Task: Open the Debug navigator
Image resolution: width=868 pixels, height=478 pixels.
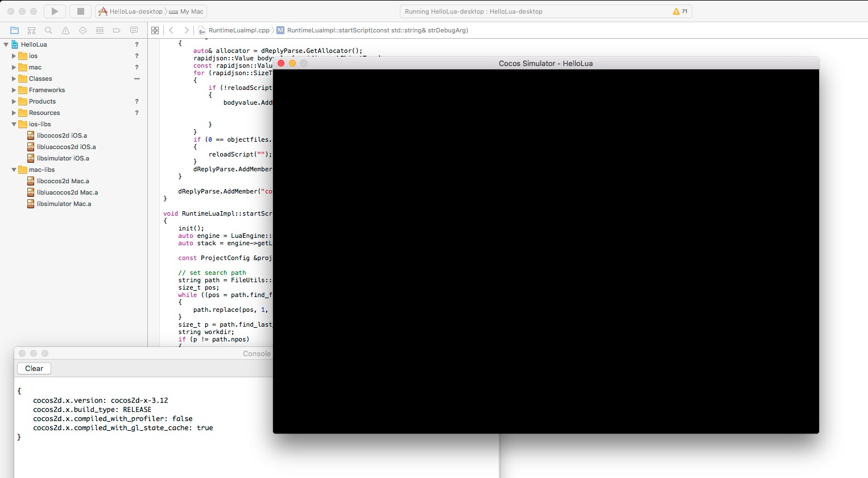Action: [x=100, y=30]
